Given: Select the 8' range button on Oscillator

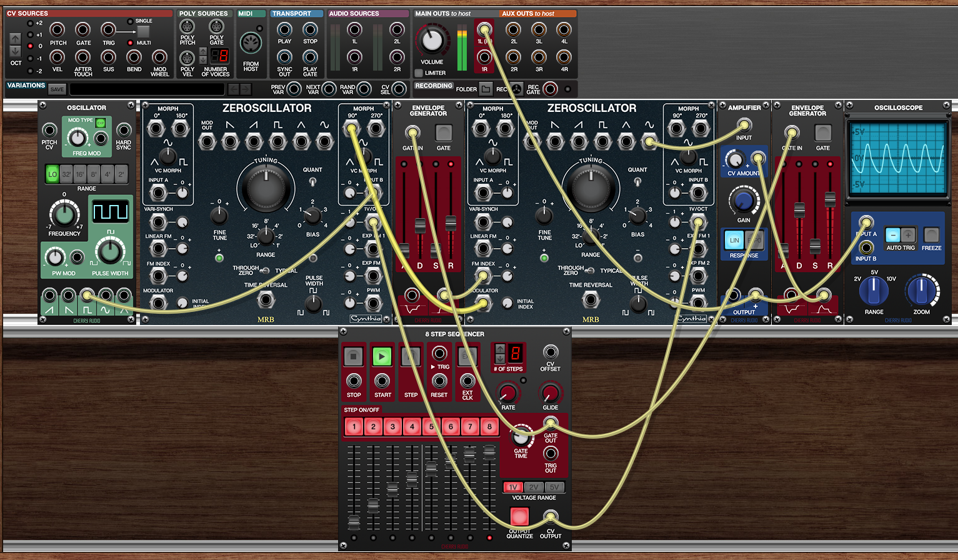Looking at the screenshot, I should [x=94, y=174].
